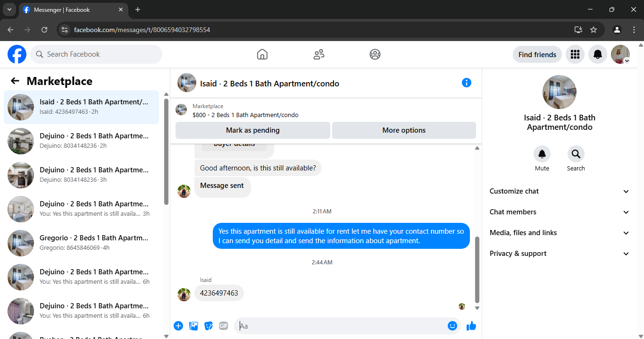Viewport: 644px width, 339px height.
Task: Choose a GIF
Action: pyautogui.click(x=224, y=326)
